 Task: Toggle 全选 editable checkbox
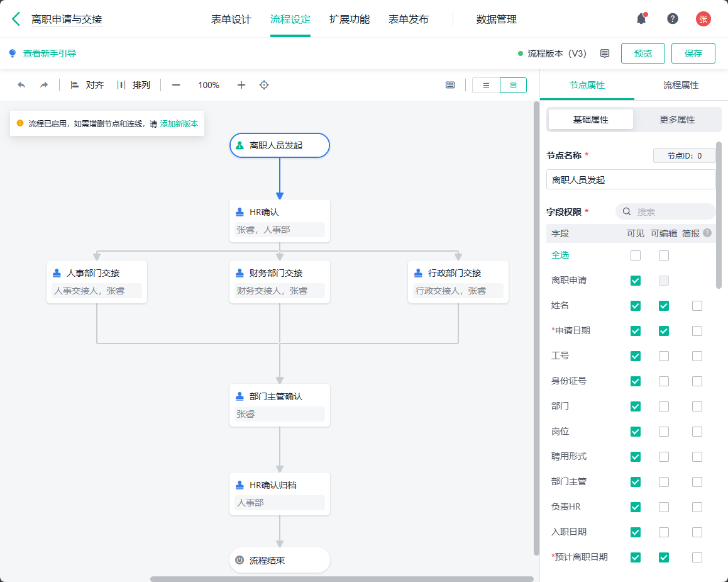664,255
